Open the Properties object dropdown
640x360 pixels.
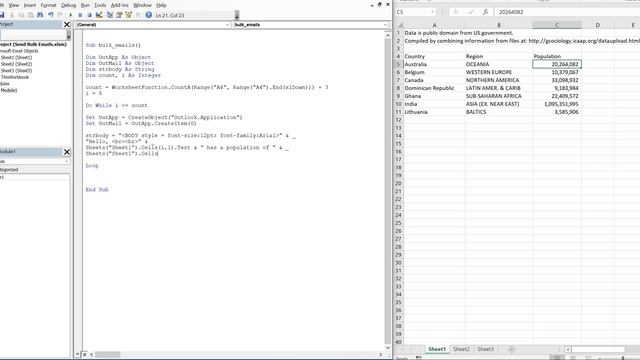coord(67,162)
